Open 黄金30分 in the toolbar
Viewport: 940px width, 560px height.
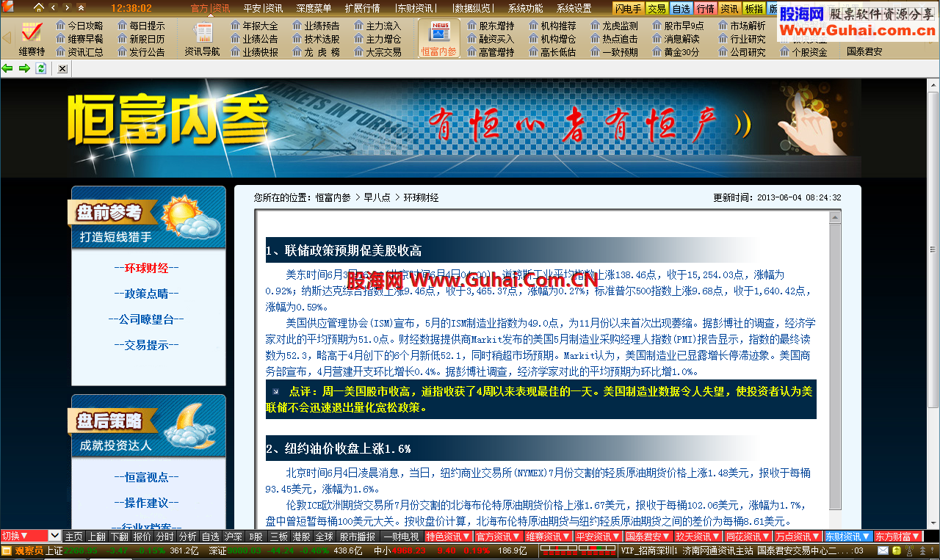click(x=676, y=52)
